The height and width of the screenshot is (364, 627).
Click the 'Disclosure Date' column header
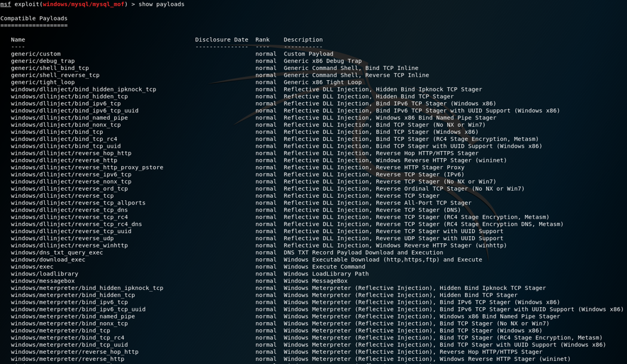tap(222, 39)
